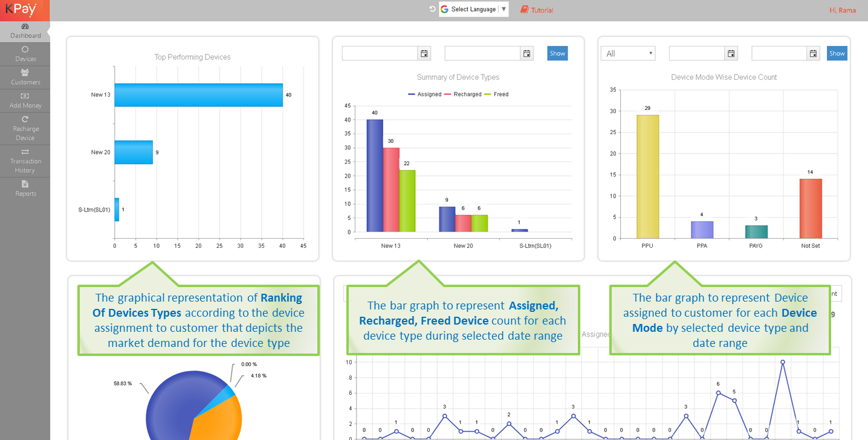Click the KPay logo
The width and height of the screenshot is (868, 440).
(25, 10)
